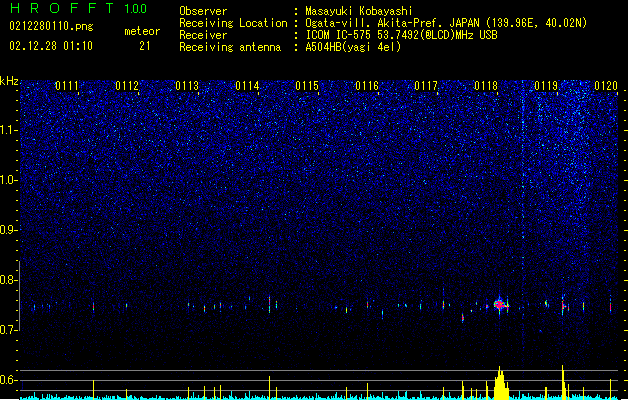
Task: Click the 0.9 frequency axis label
Action: tap(9, 230)
